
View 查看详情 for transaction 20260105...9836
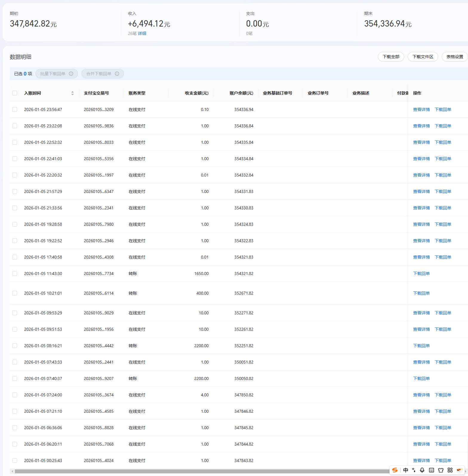click(421, 126)
